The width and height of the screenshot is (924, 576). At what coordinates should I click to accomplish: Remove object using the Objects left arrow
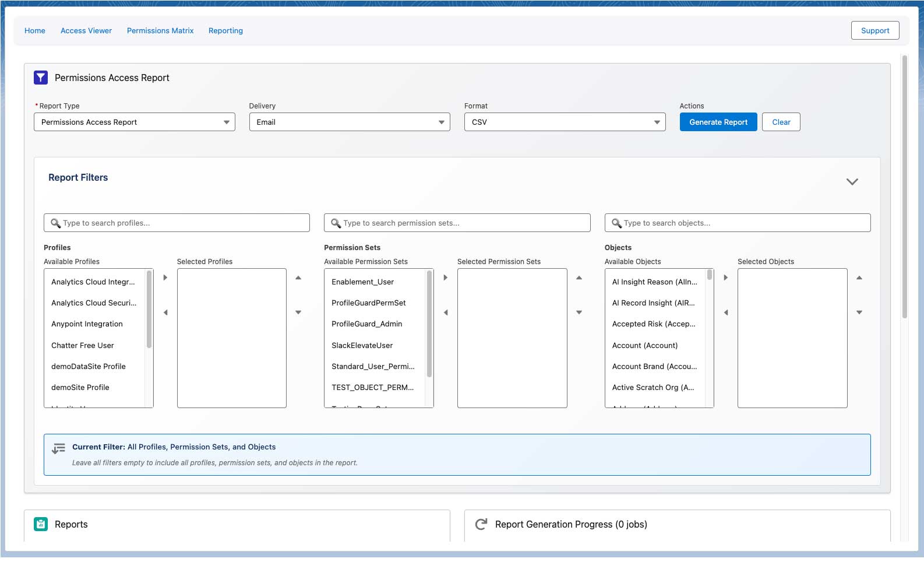coord(726,312)
